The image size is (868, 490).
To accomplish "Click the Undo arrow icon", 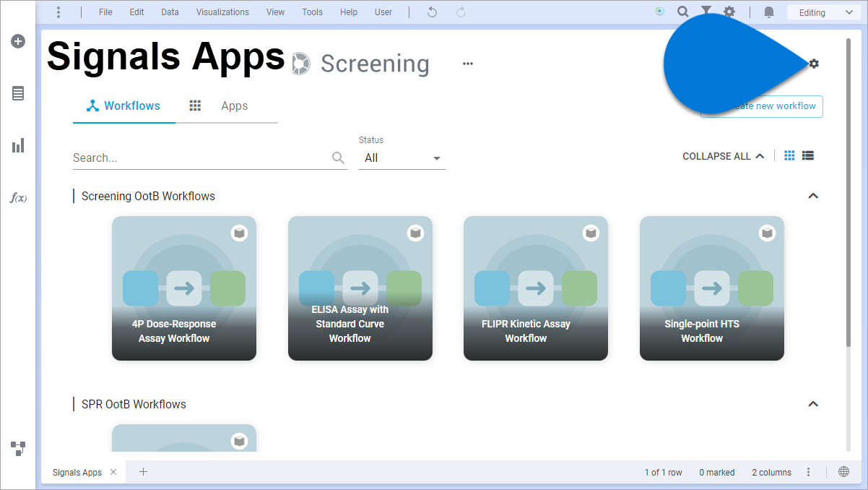I will click(432, 12).
